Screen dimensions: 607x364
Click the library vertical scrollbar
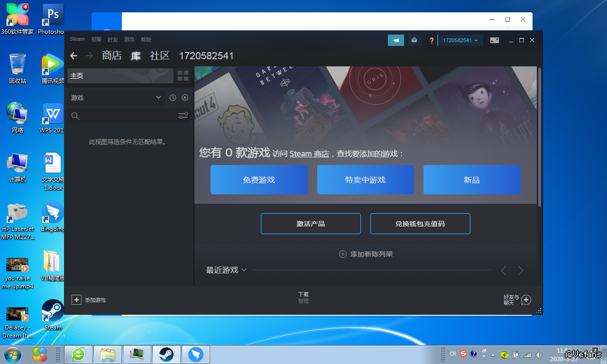[x=540, y=137]
